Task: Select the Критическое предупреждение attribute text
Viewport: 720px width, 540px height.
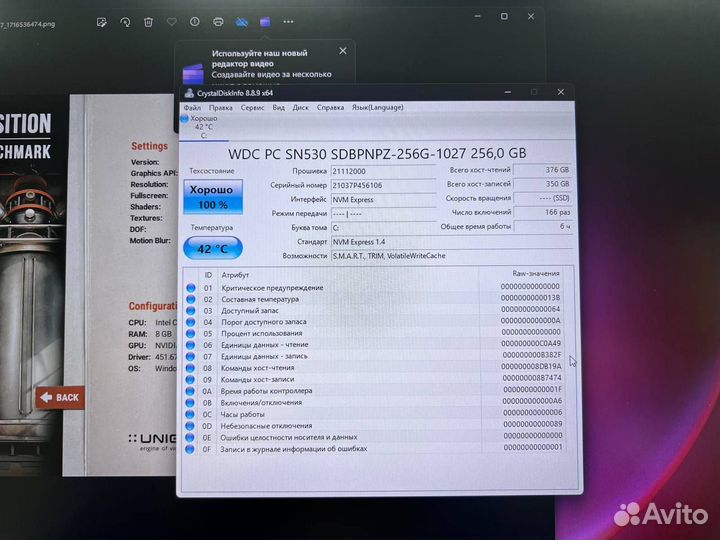Action: (x=272, y=288)
